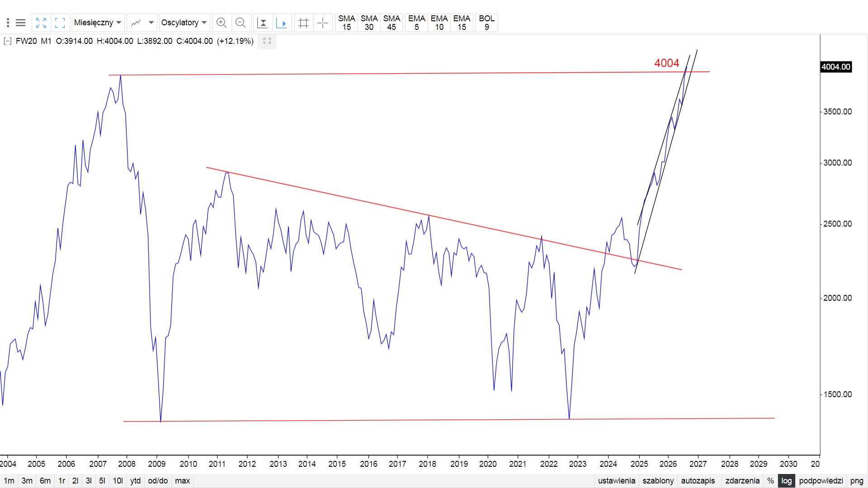The image size is (868, 488).
Task: Select the 10l time range
Action: pos(118,481)
